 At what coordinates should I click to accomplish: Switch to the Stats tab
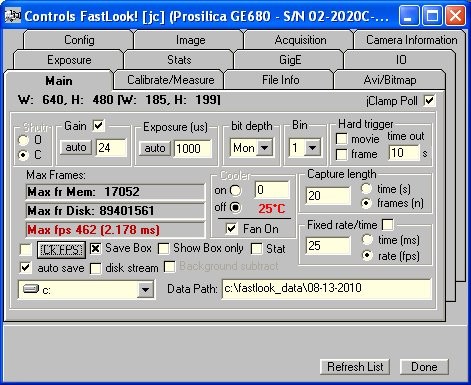tap(179, 60)
